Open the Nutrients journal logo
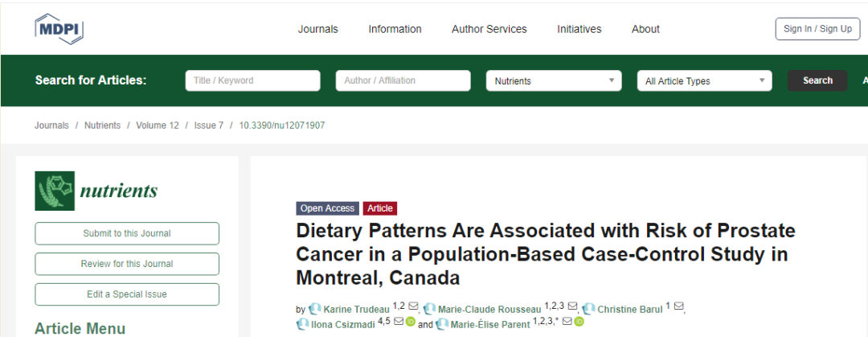Viewport: 868px width, 337px height. tap(96, 191)
